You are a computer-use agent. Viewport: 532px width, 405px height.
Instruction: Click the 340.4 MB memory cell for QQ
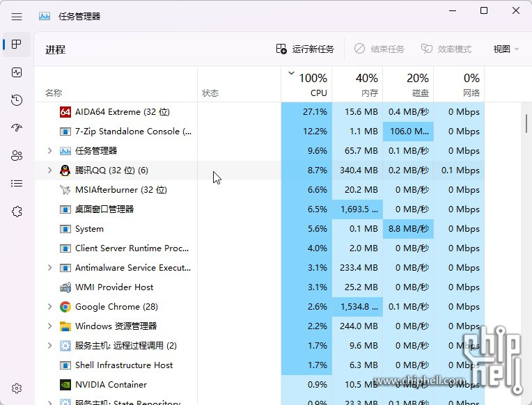pos(357,170)
